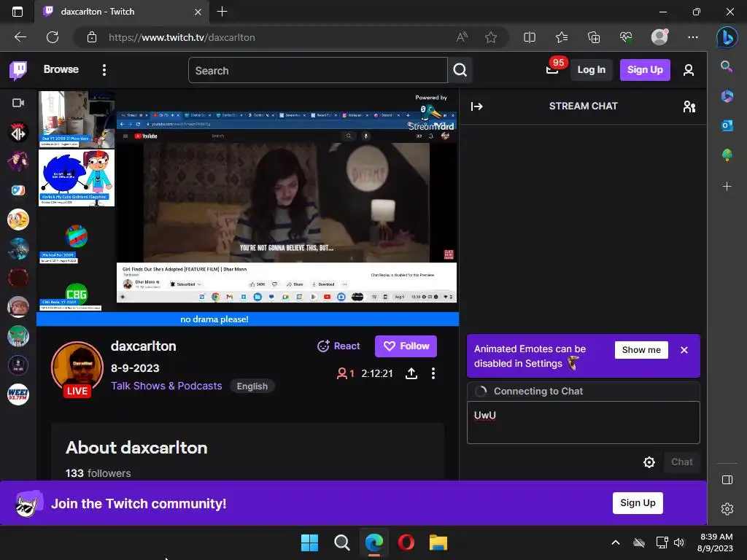Open the channel more options dots
Screen dimensions: 747x560
(x=433, y=373)
